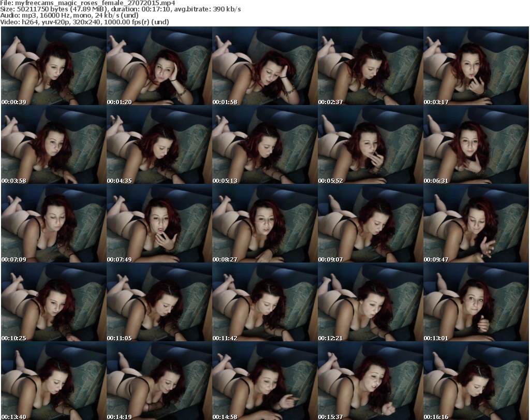
Task: Open the frame at 00:02:37
Action: click(x=371, y=66)
